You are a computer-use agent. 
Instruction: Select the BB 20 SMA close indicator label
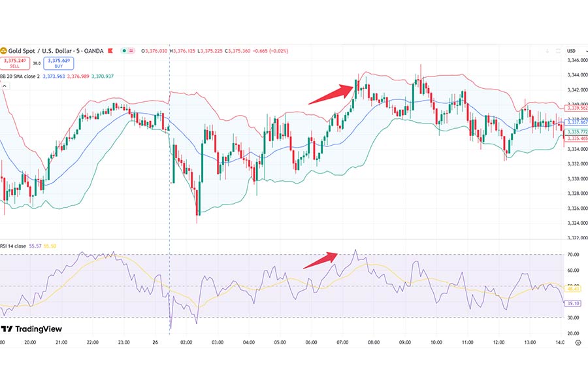pyautogui.click(x=20, y=76)
